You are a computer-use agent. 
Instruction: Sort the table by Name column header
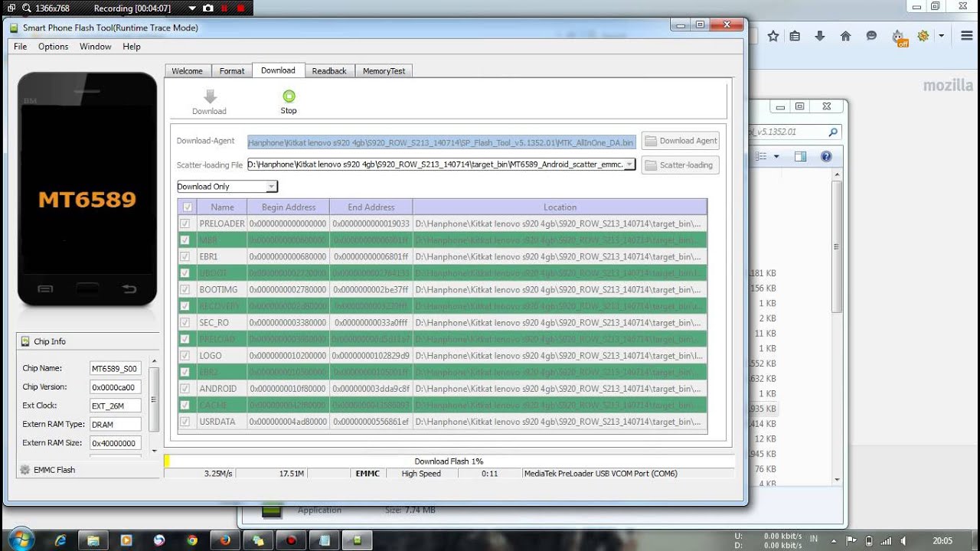(222, 207)
